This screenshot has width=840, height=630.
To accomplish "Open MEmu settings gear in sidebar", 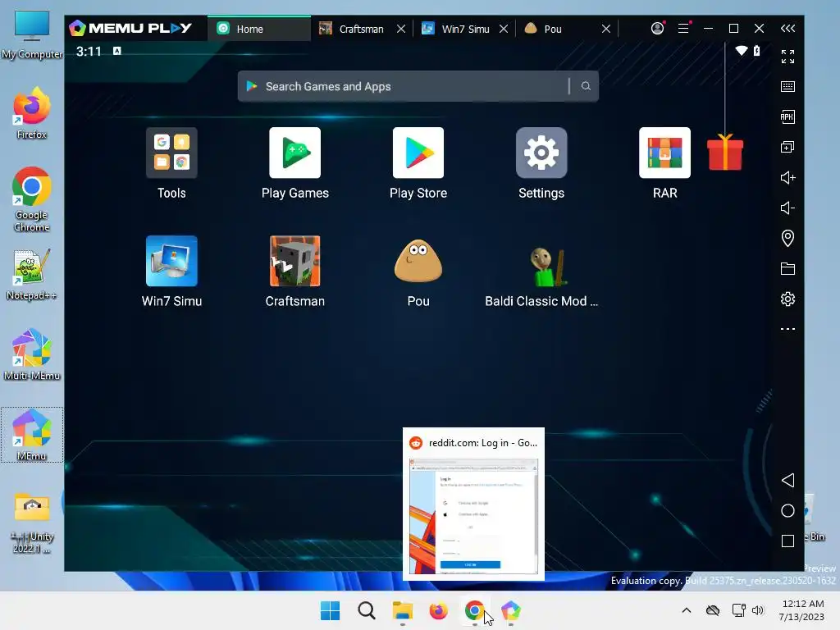I will (x=787, y=299).
